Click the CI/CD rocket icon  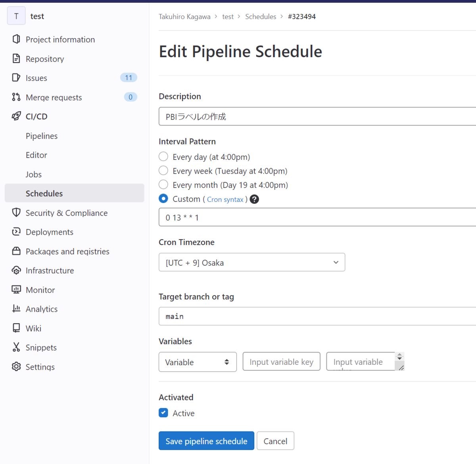coord(16,116)
